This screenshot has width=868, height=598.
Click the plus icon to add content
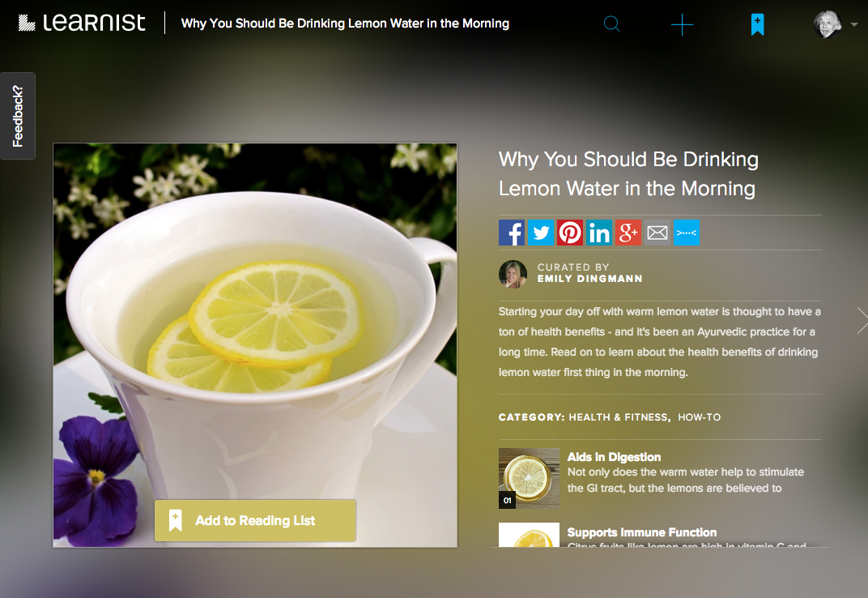[682, 24]
